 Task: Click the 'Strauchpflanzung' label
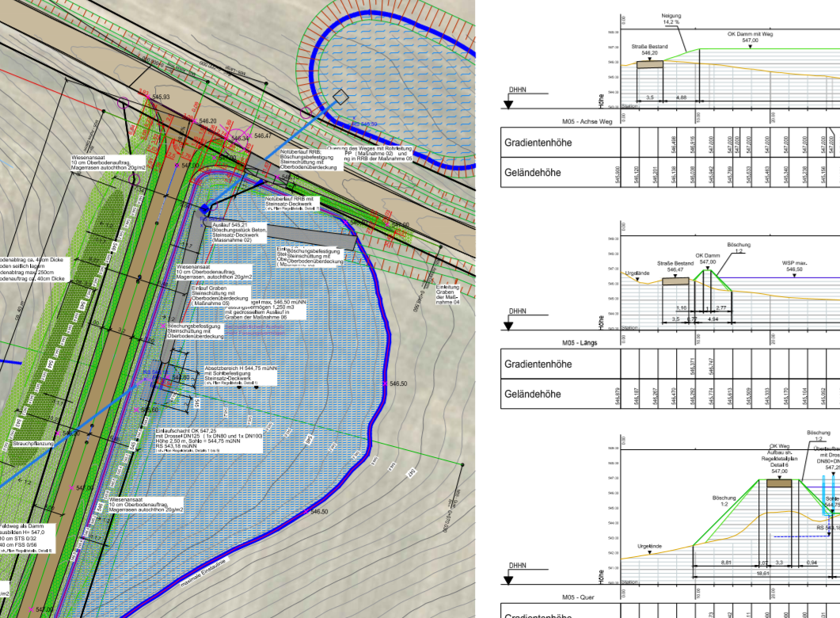pyautogui.click(x=33, y=444)
